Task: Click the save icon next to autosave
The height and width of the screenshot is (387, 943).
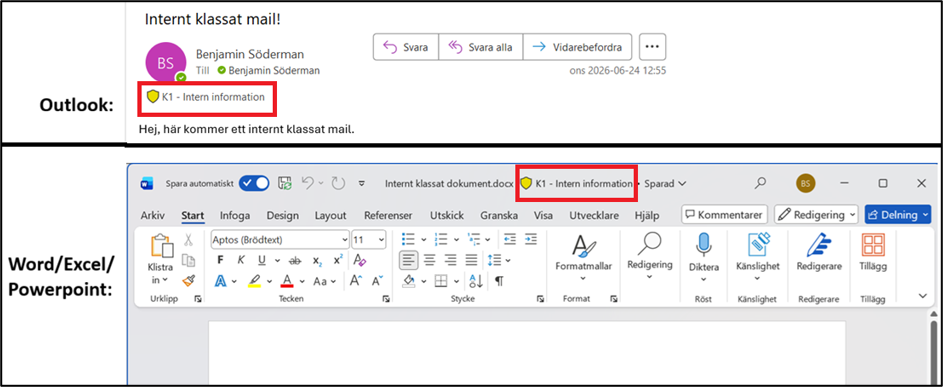Action: (284, 183)
